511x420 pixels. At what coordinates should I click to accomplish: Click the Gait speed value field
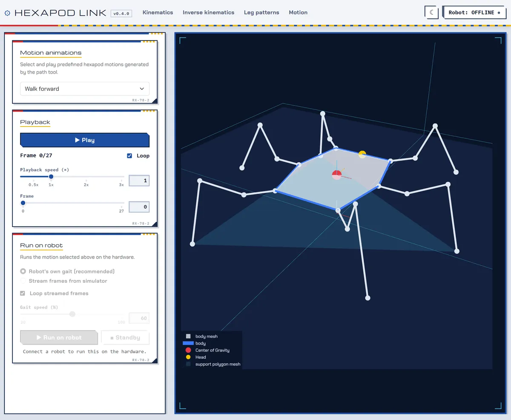click(139, 318)
